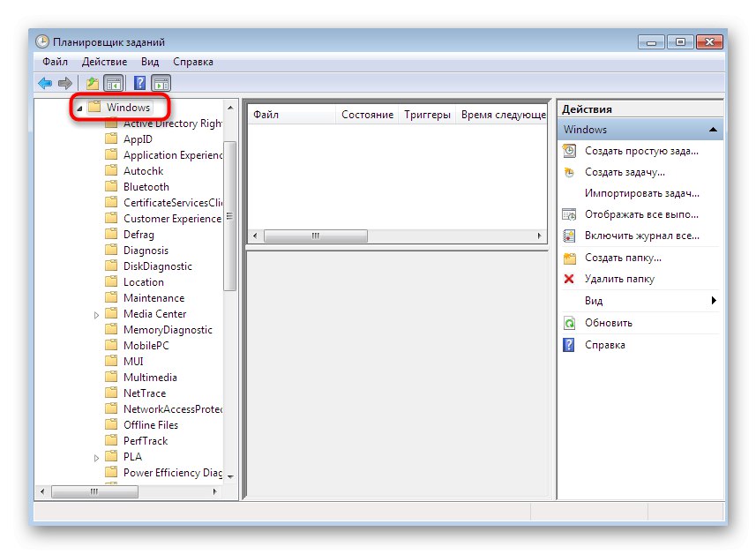Expand the PLA tree node

tap(97, 456)
